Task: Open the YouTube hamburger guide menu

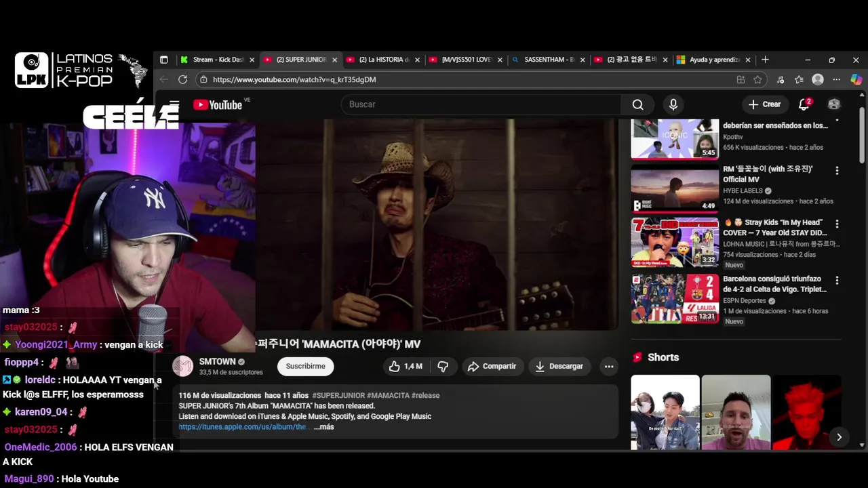Action: (x=174, y=104)
